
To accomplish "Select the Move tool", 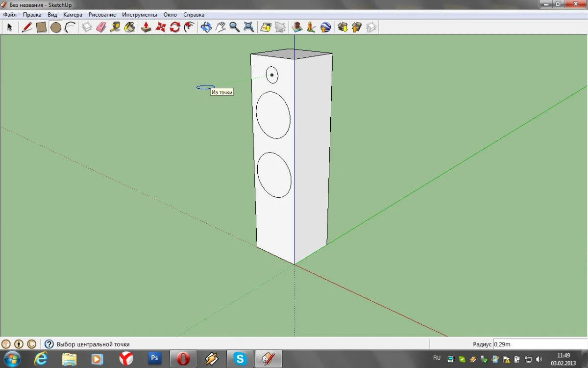I will [x=161, y=27].
